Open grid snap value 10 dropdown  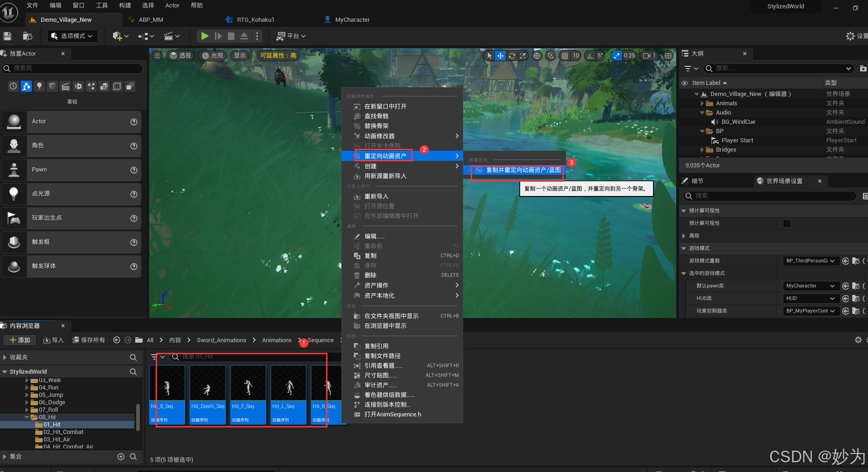coord(576,56)
